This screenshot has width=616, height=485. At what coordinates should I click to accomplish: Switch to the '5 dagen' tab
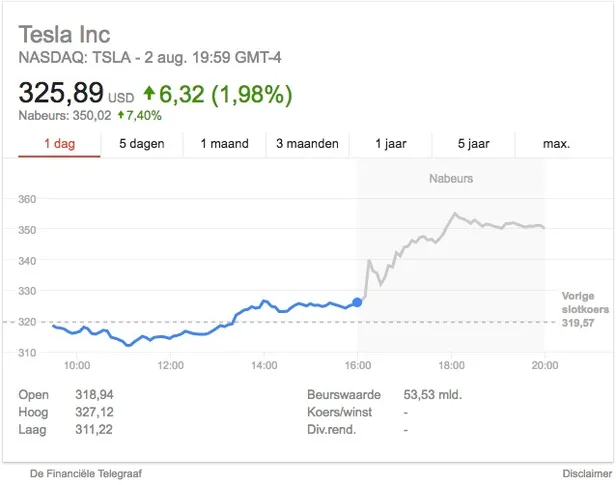(x=141, y=144)
